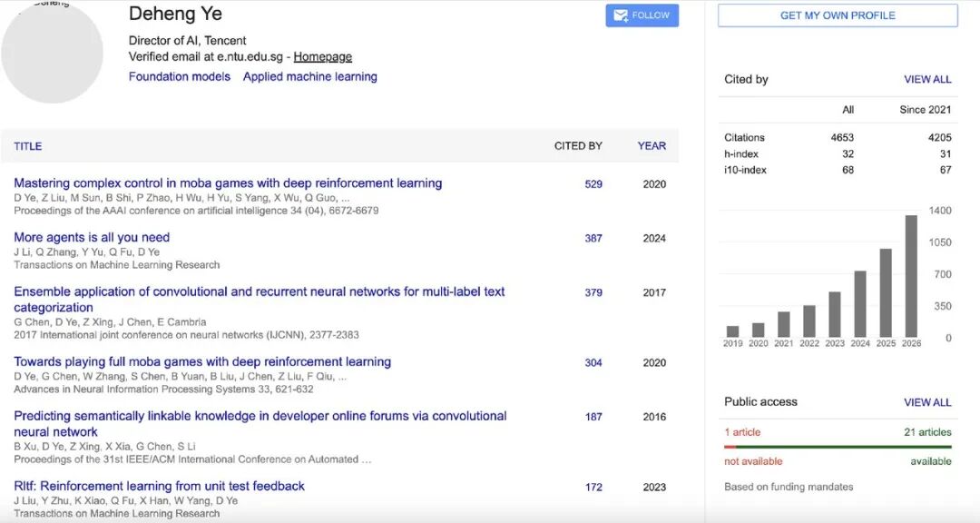Sort publications by CITED BY column
This screenshot has width=980, height=523.
point(578,146)
